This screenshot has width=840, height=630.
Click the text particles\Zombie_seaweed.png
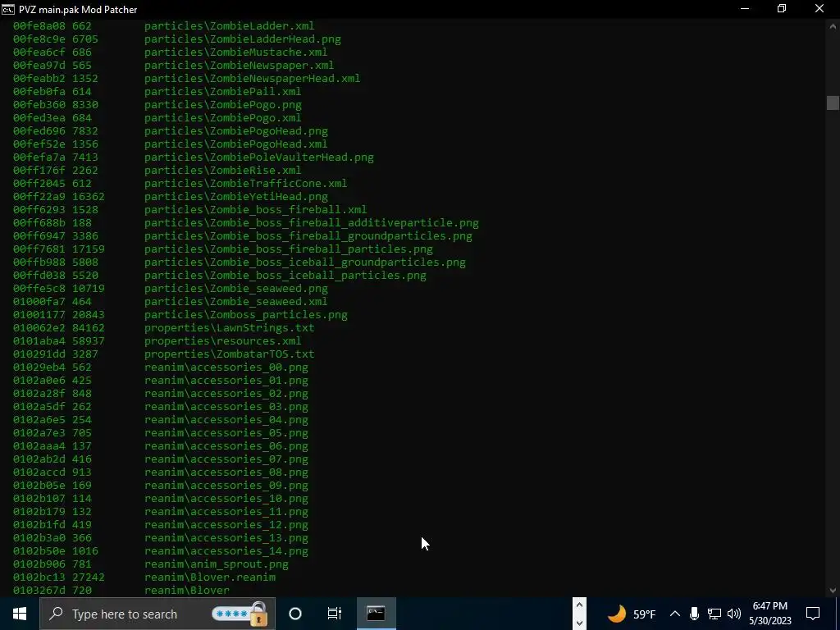236,288
